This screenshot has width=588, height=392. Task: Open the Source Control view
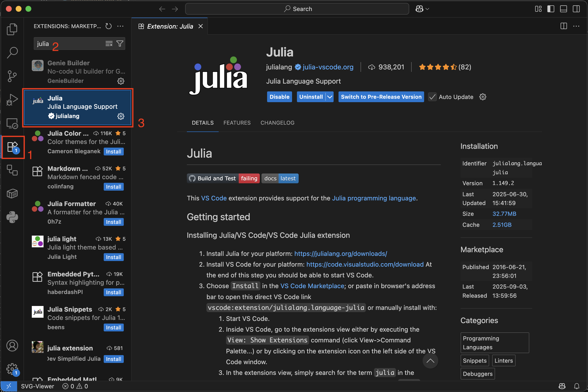pyautogui.click(x=12, y=76)
